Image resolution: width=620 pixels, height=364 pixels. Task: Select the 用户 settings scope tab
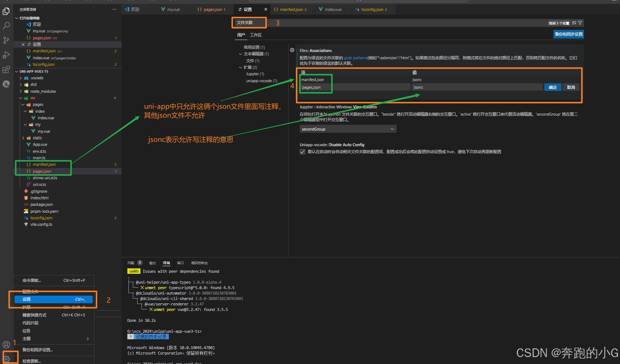(241, 35)
